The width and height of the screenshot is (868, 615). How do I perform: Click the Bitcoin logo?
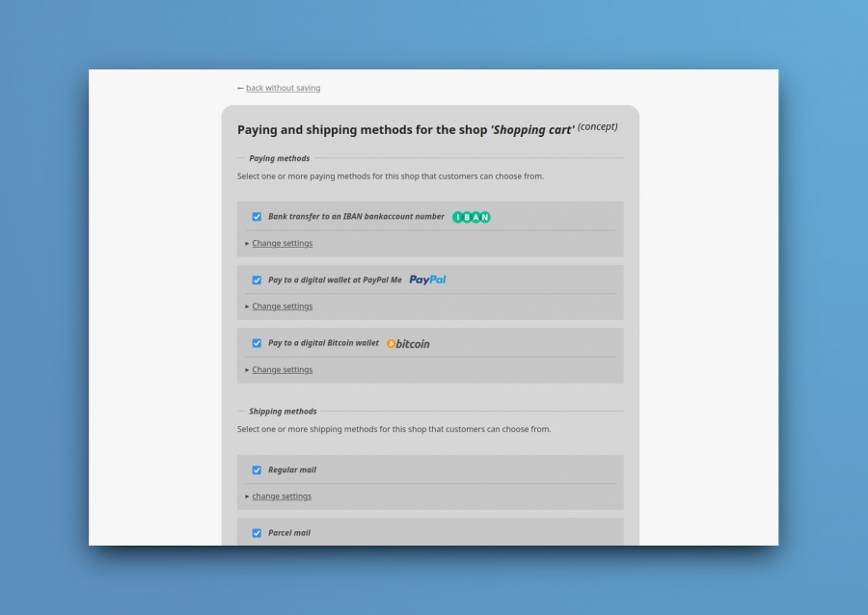(408, 343)
